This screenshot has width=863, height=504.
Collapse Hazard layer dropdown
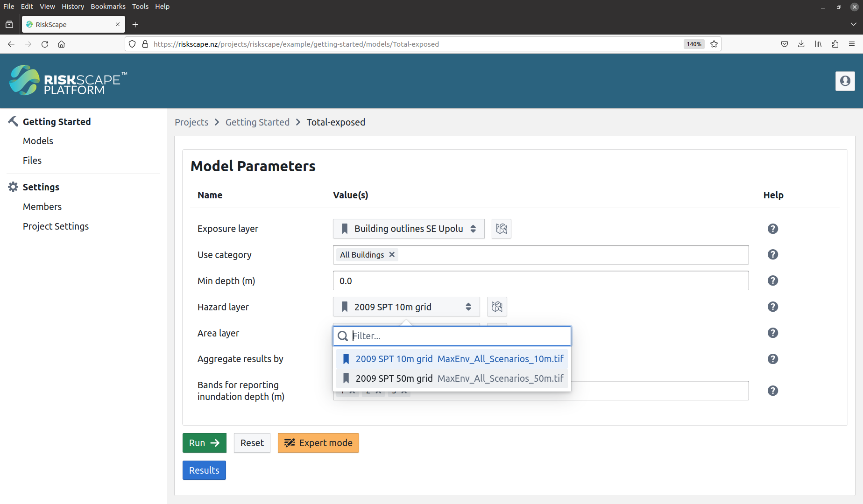point(406,307)
